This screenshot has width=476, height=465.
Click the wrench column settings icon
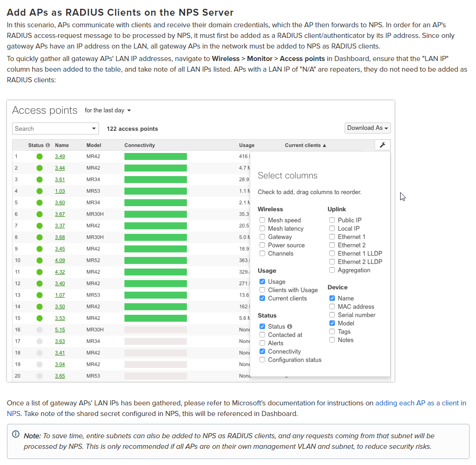(x=382, y=145)
